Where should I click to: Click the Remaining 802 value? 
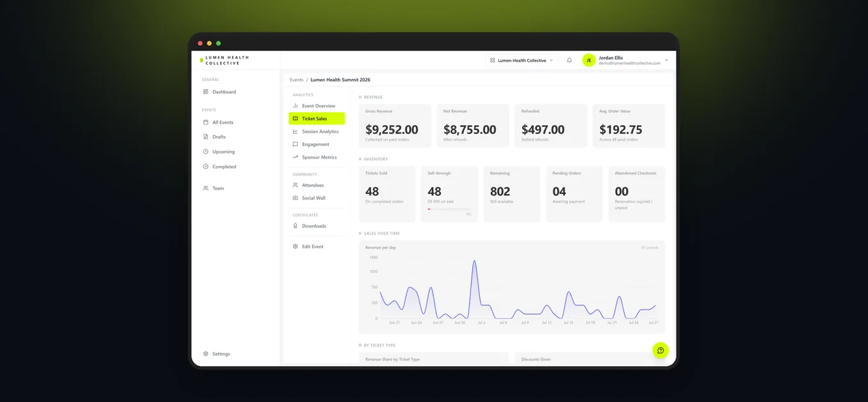500,191
